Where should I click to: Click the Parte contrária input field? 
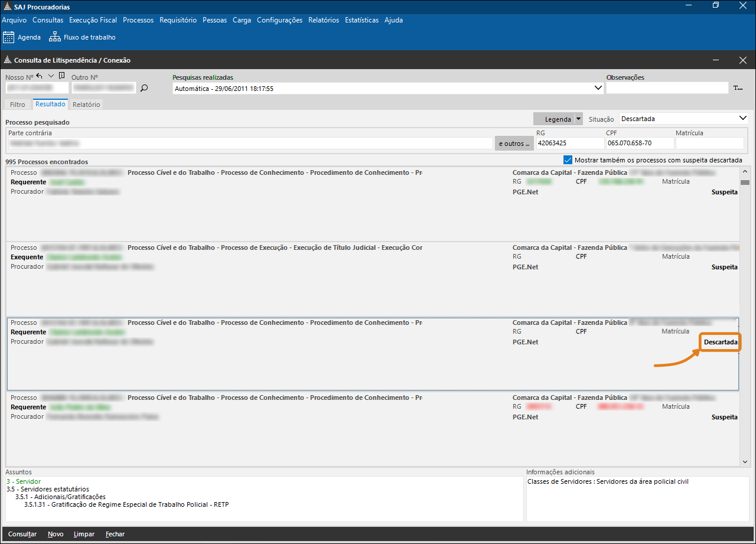click(x=250, y=144)
